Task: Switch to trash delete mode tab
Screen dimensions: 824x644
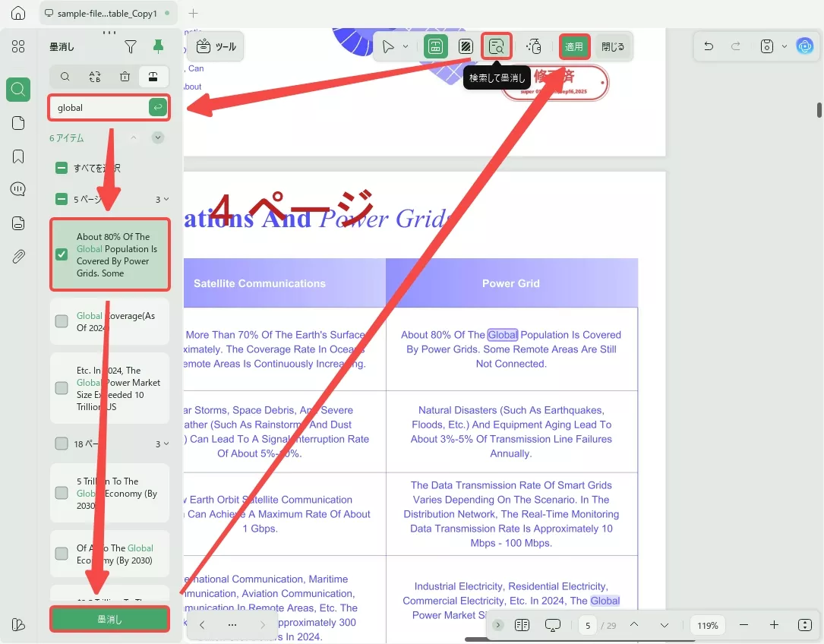Action: [x=125, y=77]
